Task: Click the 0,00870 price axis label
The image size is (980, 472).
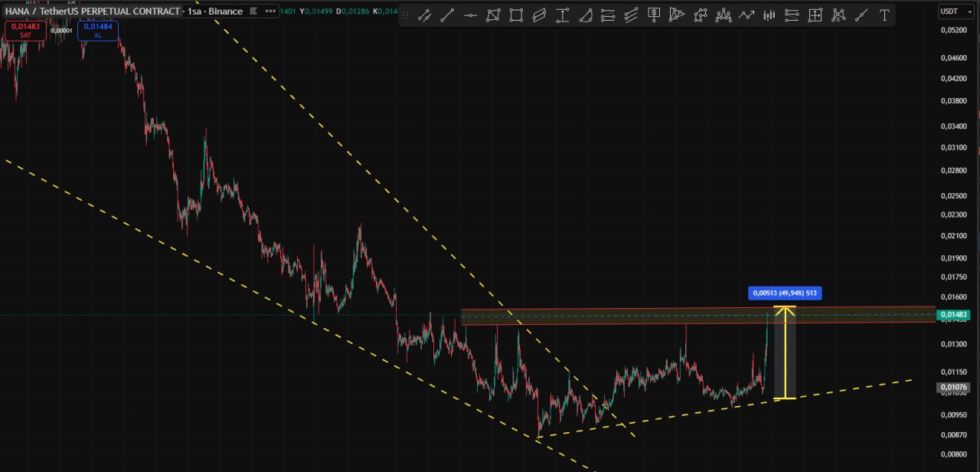Action: click(954, 434)
